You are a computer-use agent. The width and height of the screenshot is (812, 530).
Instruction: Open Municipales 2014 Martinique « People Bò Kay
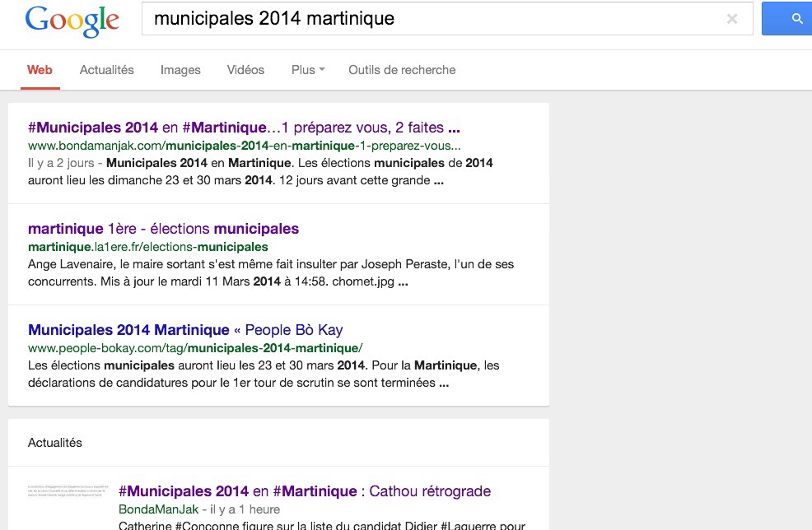click(x=185, y=330)
